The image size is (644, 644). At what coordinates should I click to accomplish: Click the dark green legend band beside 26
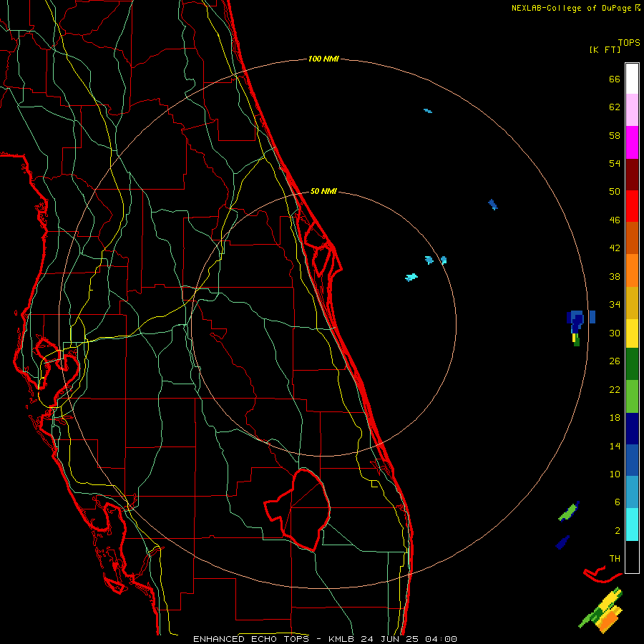tap(632, 364)
